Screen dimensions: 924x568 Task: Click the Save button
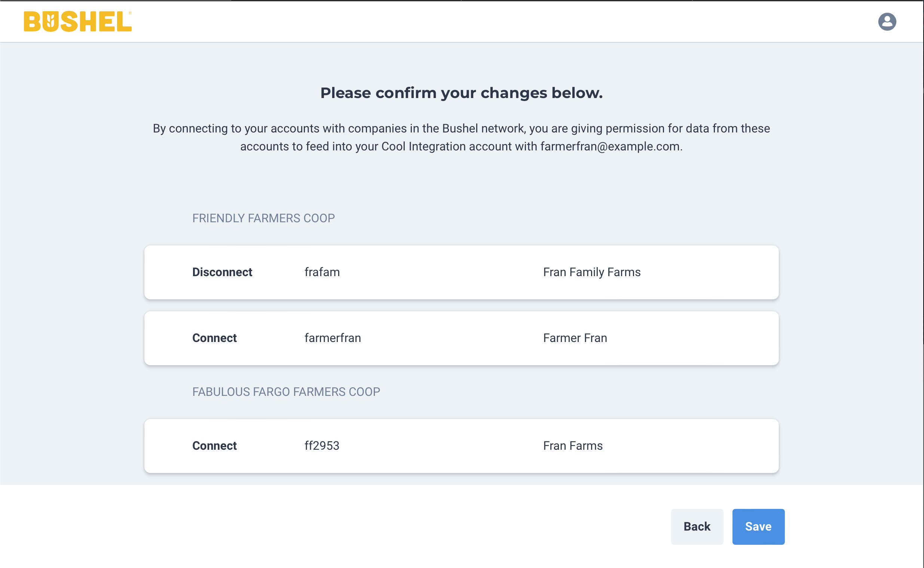click(x=758, y=526)
